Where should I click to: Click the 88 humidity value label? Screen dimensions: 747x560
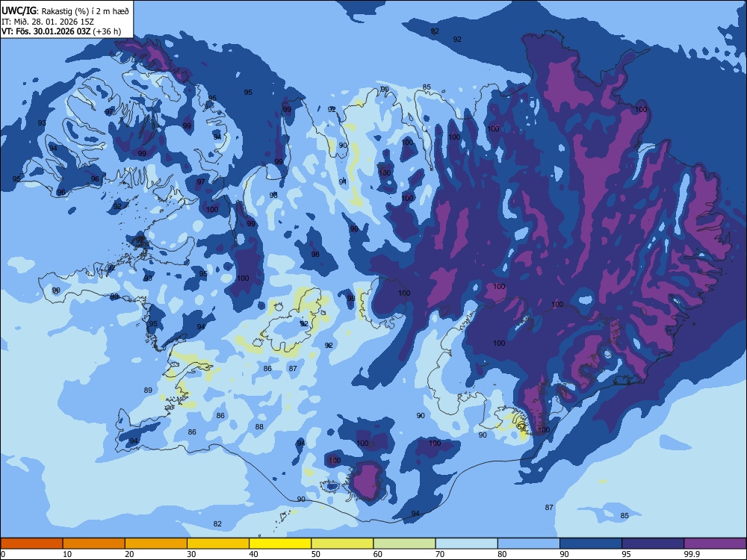point(259,426)
